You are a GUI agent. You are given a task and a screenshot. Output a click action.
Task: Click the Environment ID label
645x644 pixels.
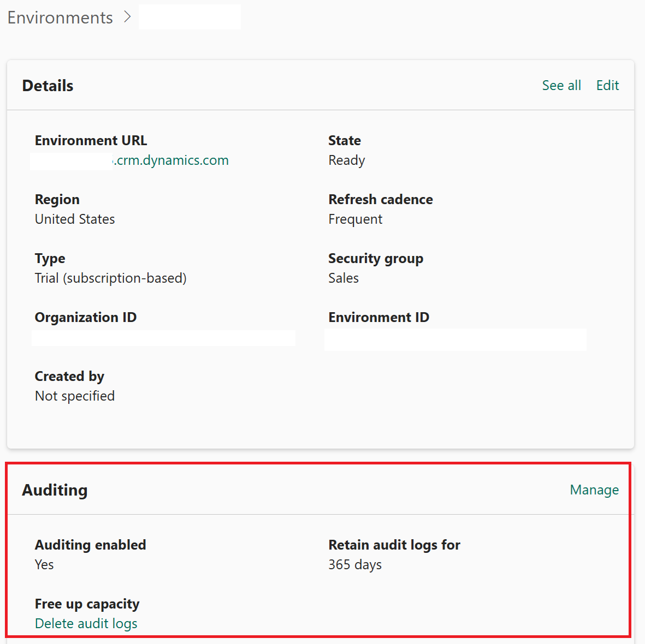click(x=378, y=318)
